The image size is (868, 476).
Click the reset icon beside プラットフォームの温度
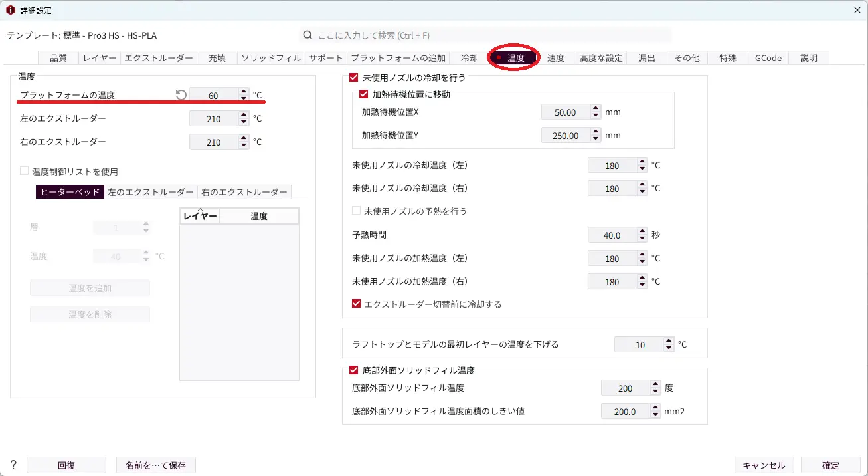tap(181, 95)
